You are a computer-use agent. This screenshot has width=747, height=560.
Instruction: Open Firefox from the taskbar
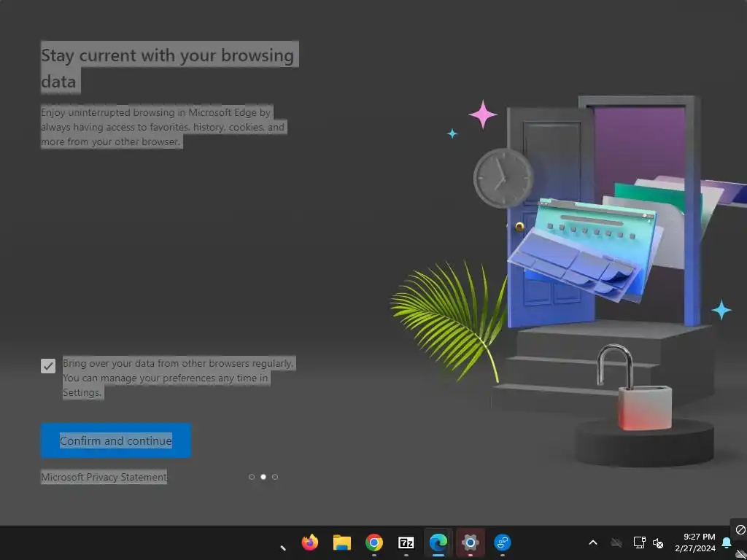310,542
